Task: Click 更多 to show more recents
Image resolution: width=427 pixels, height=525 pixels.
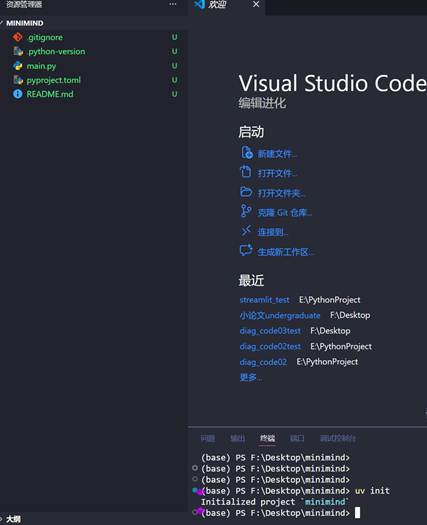Action: (251, 377)
